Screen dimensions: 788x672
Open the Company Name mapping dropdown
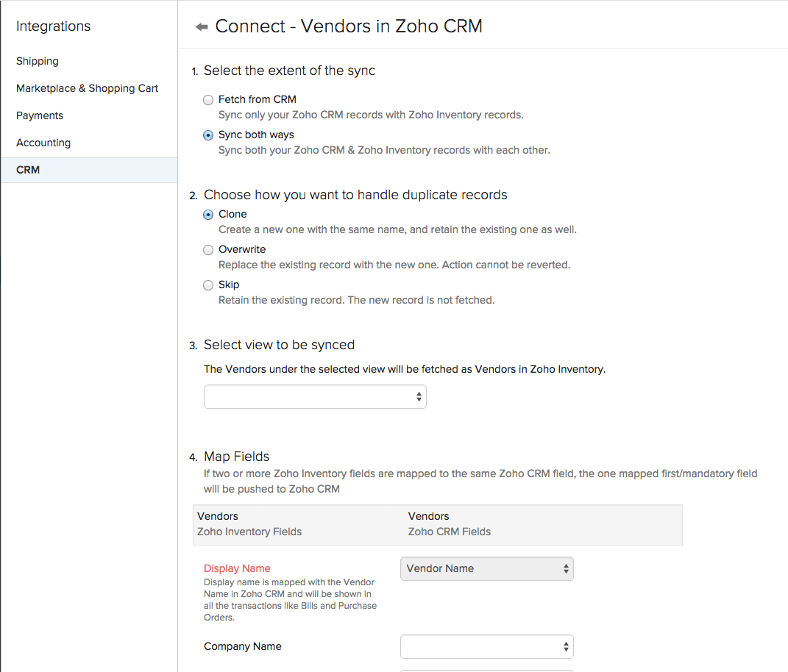[486, 646]
